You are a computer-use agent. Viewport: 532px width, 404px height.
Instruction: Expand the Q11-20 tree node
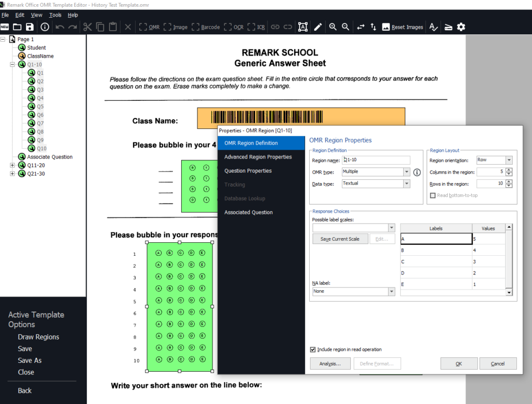(x=12, y=165)
